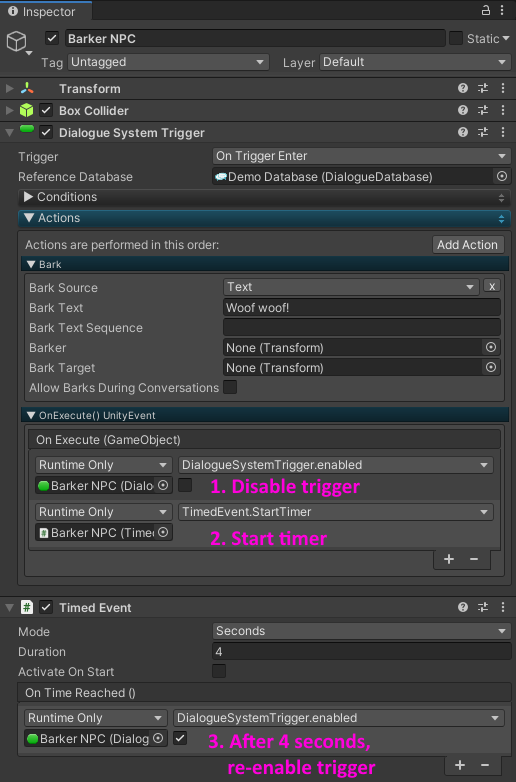Screen dimensions: 516x782
Task: Open Reference Database object picker
Action: click(x=502, y=176)
